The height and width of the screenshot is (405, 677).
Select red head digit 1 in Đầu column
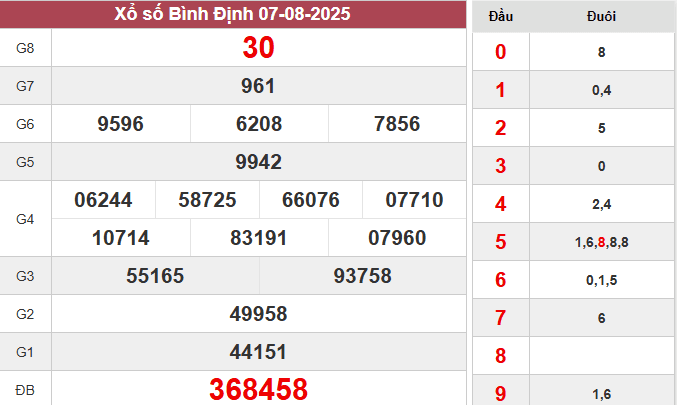(500, 90)
